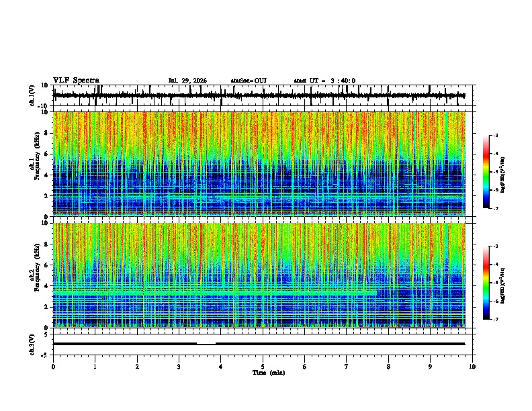
Task: Click the ch.1 color bar PSD label
Action: tap(503, 175)
